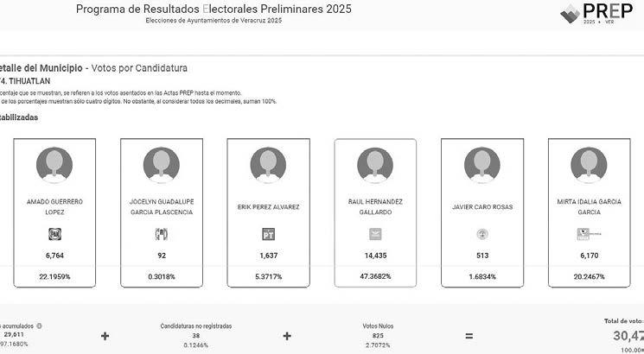Click Erik Perez Alvarez's avatar image
Screen dimensions: 644x354
coord(268,164)
